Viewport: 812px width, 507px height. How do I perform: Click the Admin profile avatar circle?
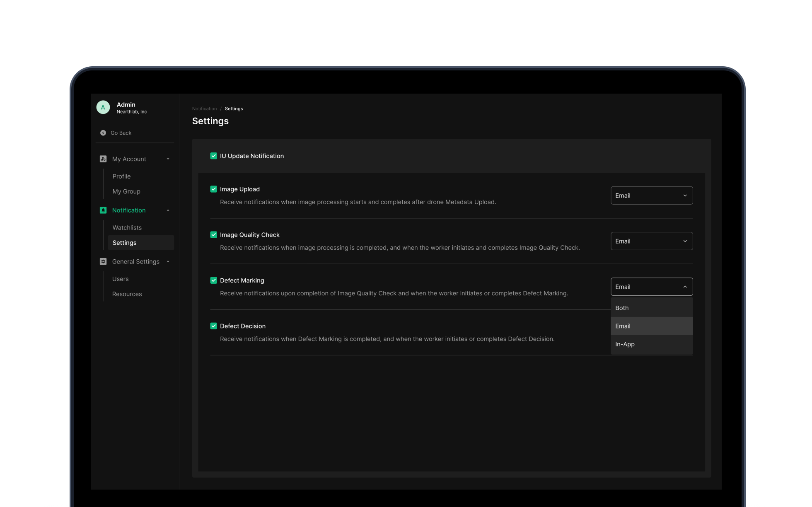click(x=103, y=107)
